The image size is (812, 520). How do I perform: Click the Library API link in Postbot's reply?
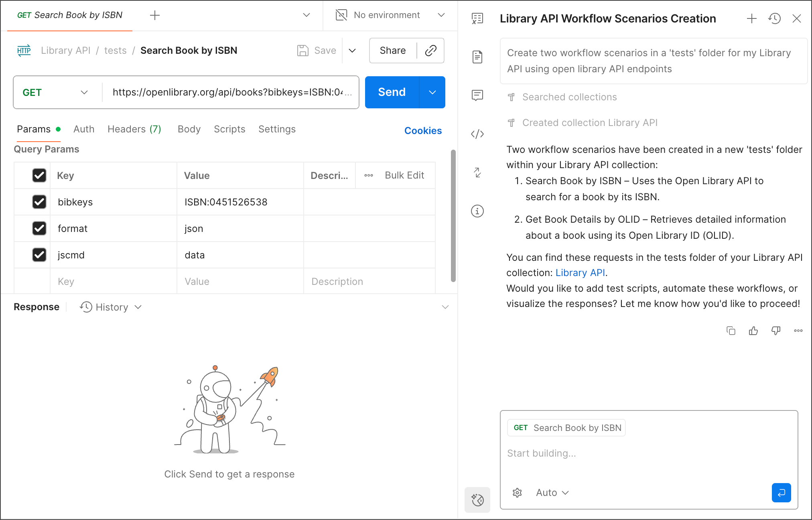[580, 272]
